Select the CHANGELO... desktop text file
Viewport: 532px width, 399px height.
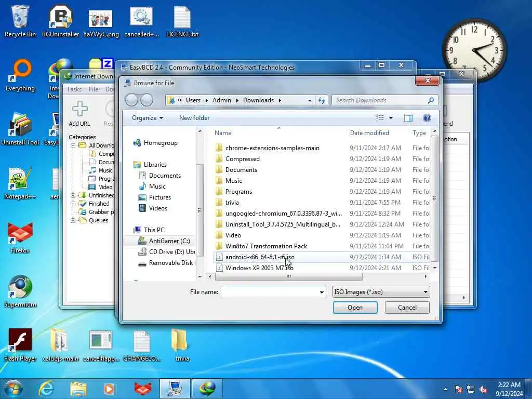pos(142,345)
